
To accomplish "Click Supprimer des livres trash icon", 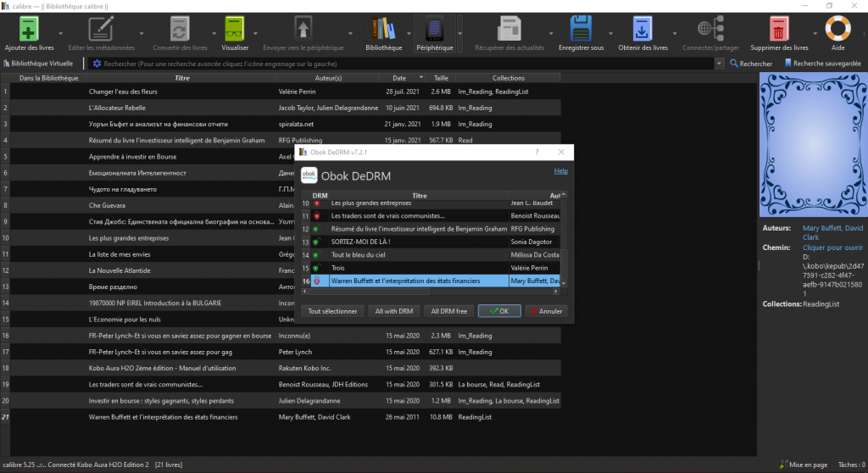I will [x=779, y=29].
